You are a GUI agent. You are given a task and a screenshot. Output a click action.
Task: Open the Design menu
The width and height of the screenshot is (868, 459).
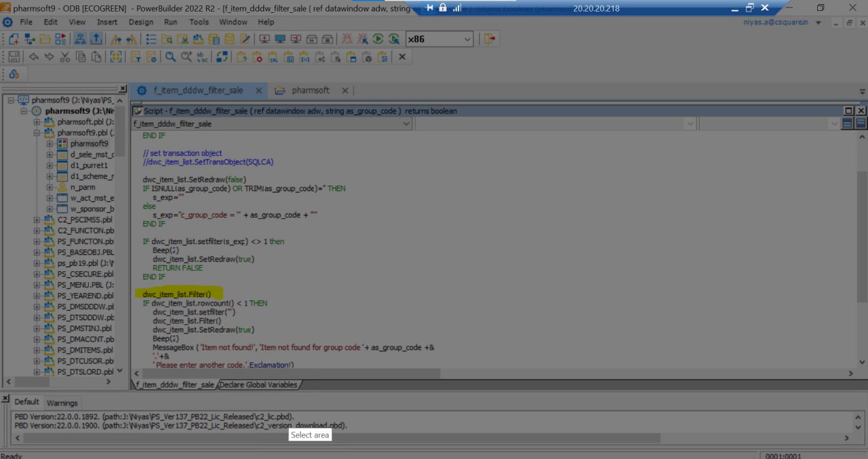point(141,22)
